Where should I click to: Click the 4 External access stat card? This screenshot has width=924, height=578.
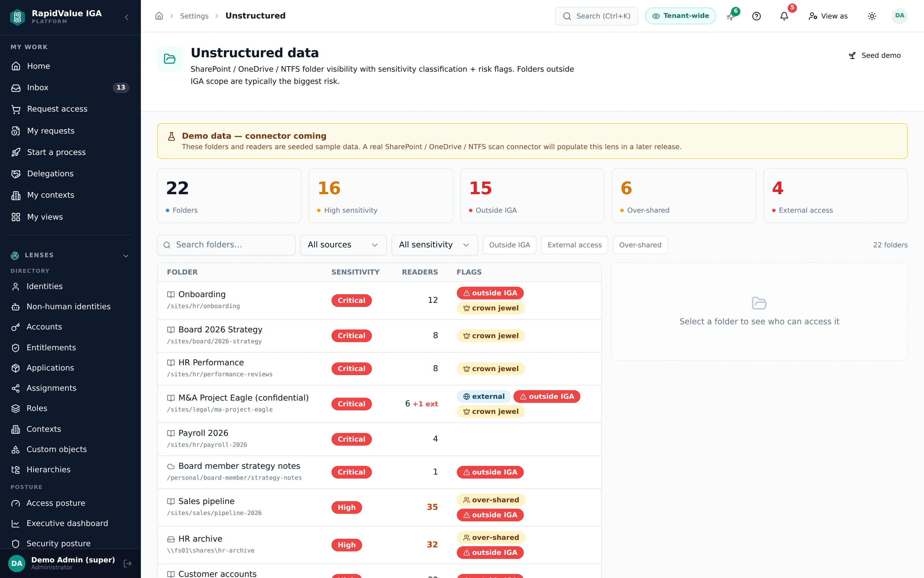pos(835,196)
